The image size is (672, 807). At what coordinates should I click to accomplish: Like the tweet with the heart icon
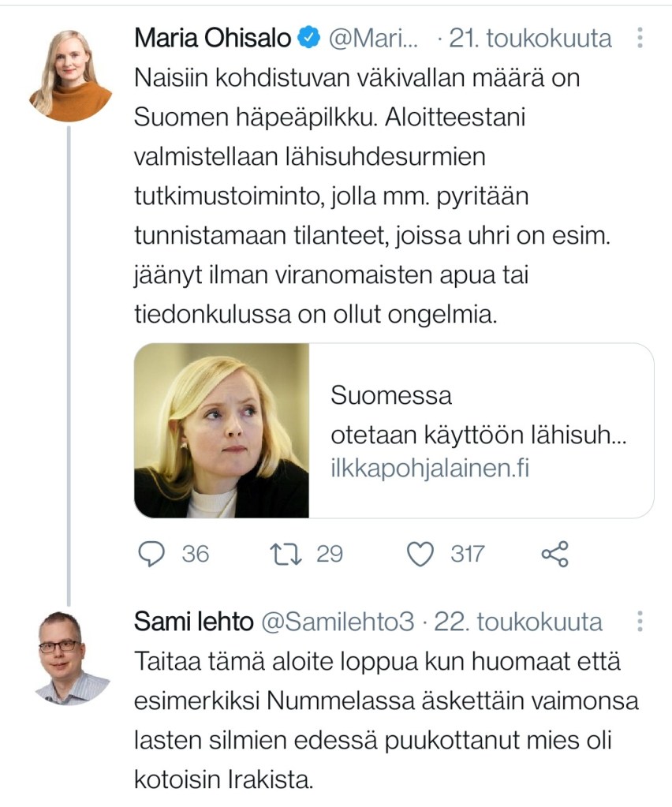420,555
